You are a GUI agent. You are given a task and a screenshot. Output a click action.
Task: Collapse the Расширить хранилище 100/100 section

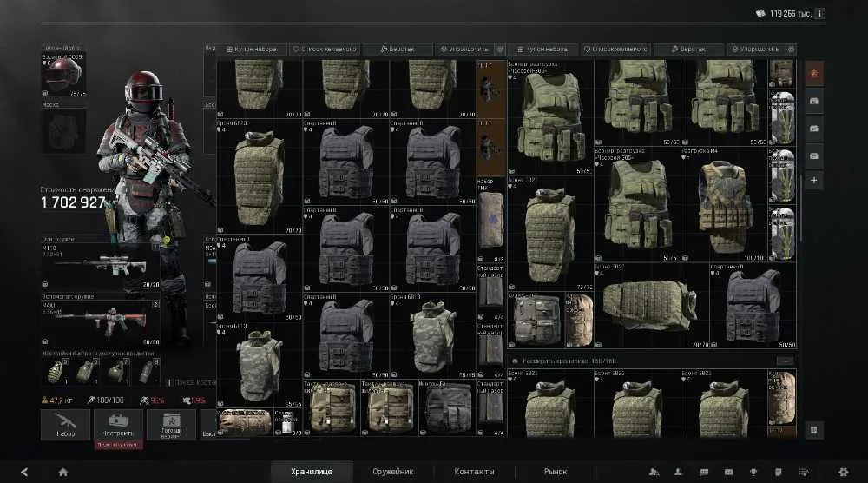click(785, 361)
